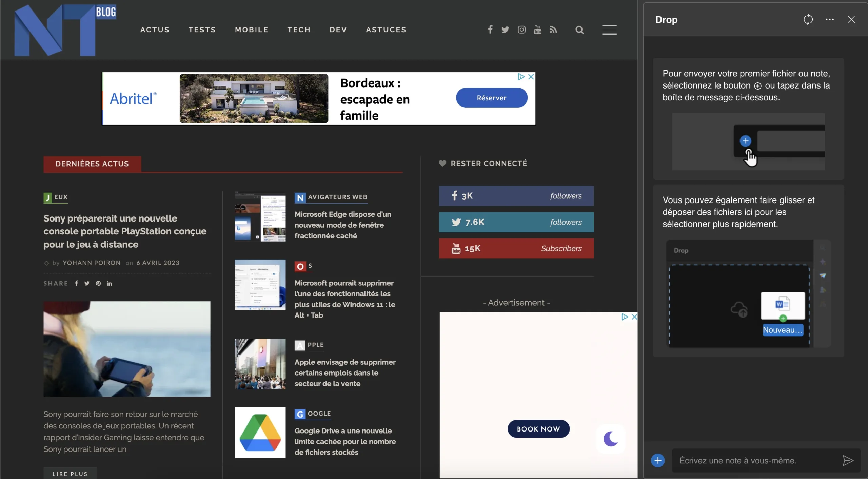
Task: Refresh the Drop panel
Action: [808, 19]
